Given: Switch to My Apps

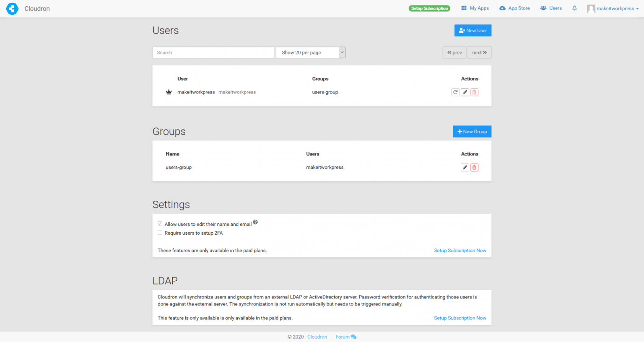Looking at the screenshot, I should [474, 8].
